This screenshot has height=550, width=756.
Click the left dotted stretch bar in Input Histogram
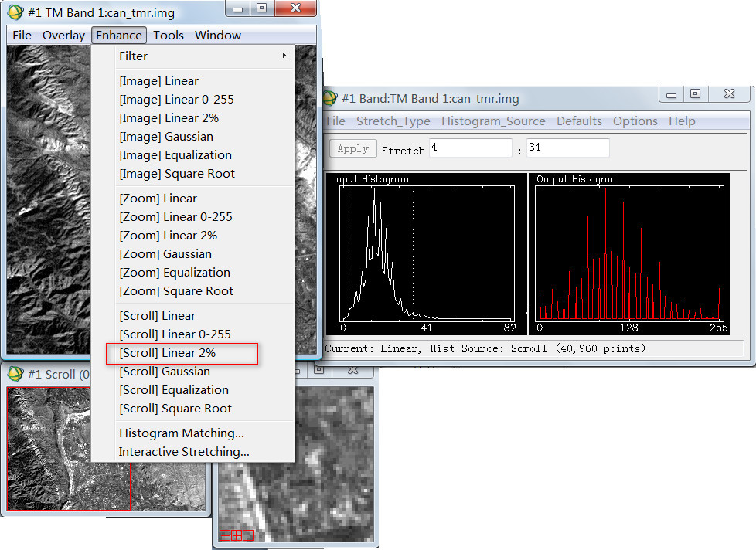point(352,254)
